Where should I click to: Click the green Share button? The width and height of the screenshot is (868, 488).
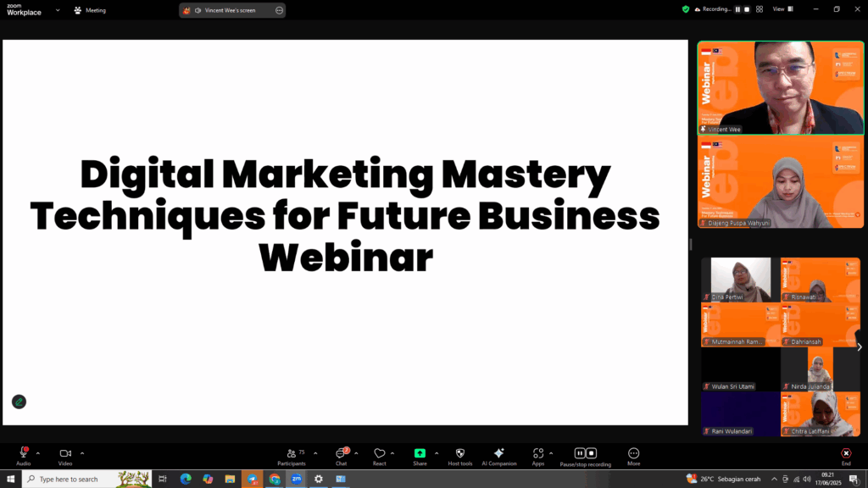tap(420, 453)
